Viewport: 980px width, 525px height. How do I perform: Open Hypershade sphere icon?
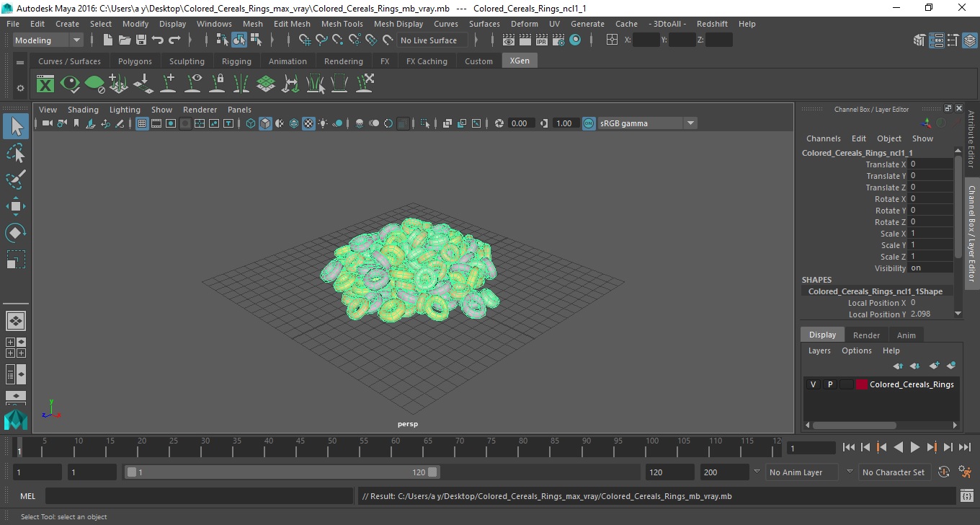[575, 40]
